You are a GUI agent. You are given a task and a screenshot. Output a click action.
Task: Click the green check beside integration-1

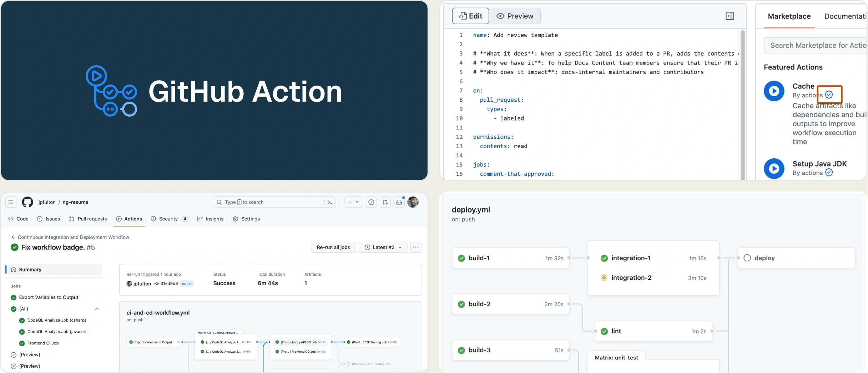[x=604, y=258]
